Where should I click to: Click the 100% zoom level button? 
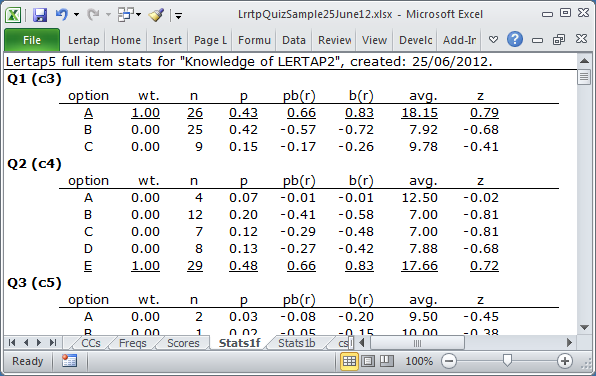coord(419,361)
